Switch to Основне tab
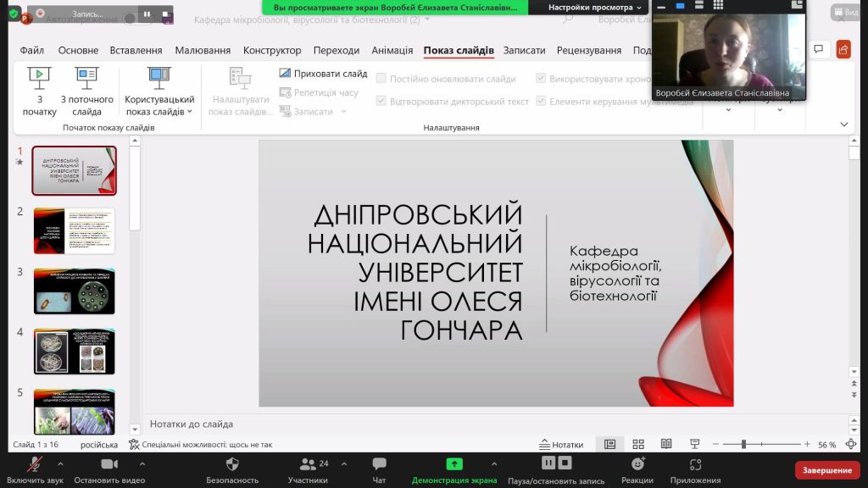This screenshot has width=868, height=488. (78, 50)
